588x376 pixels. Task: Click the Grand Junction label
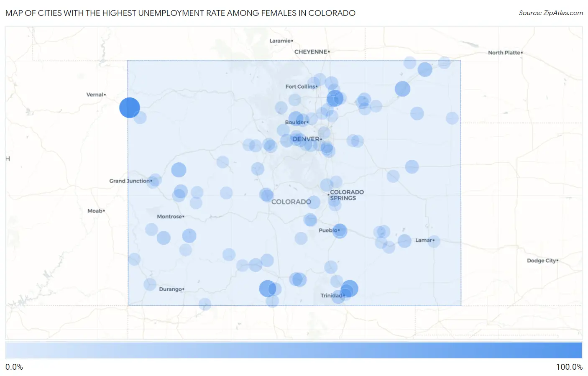[x=130, y=181]
